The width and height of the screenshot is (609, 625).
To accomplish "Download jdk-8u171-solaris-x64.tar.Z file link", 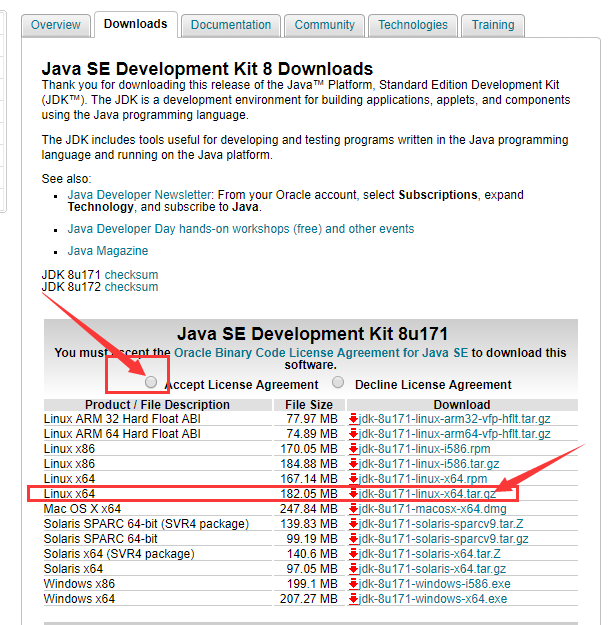I will (430, 554).
